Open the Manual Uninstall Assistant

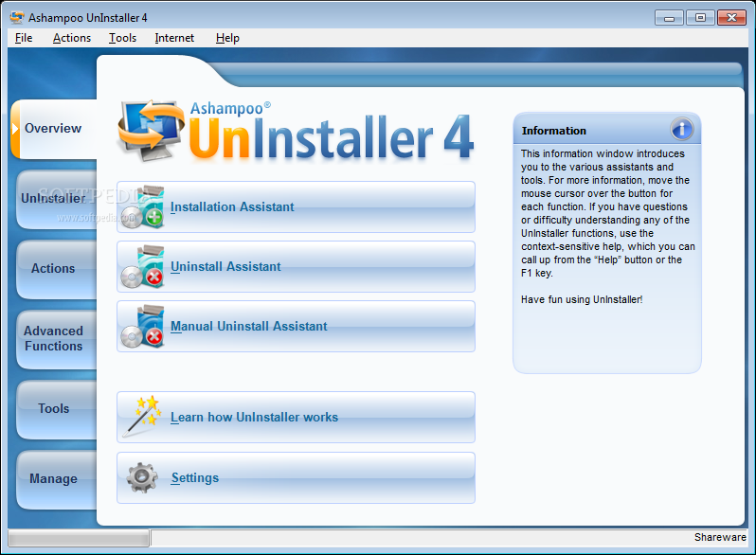tap(296, 327)
